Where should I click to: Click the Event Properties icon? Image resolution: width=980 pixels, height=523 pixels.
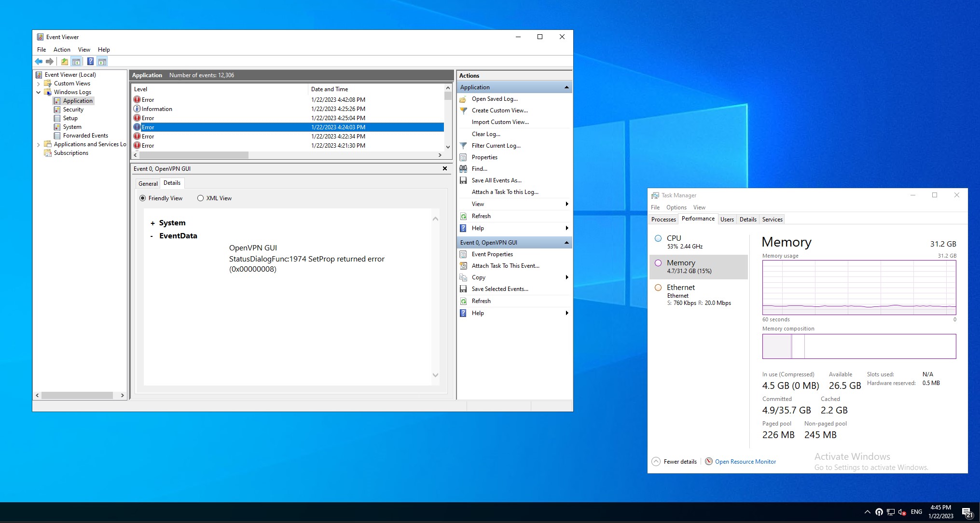tap(463, 254)
